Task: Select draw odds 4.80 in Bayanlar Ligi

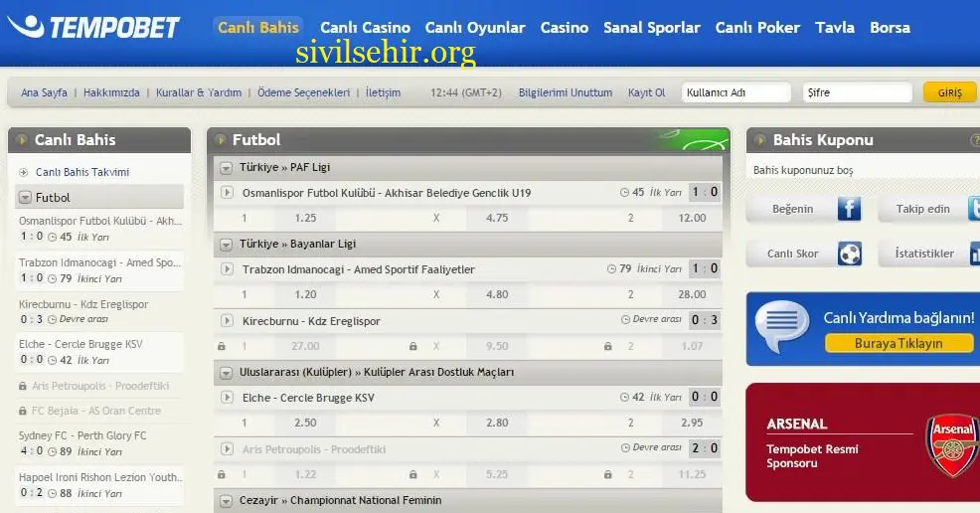Action: pyautogui.click(x=497, y=294)
